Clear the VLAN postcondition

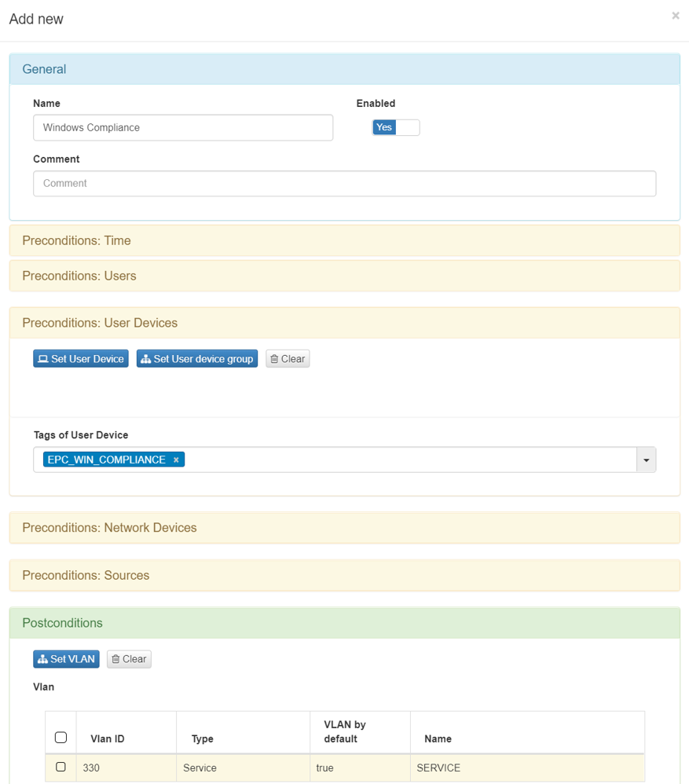coord(129,659)
